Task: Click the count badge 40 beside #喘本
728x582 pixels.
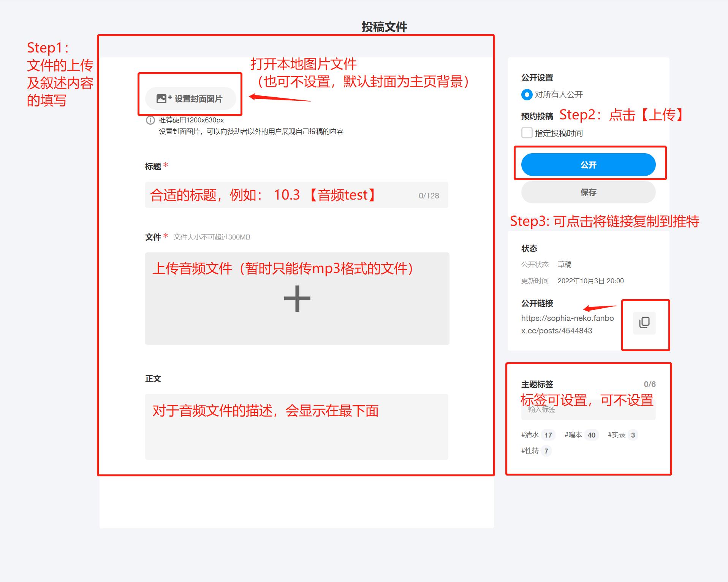Action: (591, 435)
